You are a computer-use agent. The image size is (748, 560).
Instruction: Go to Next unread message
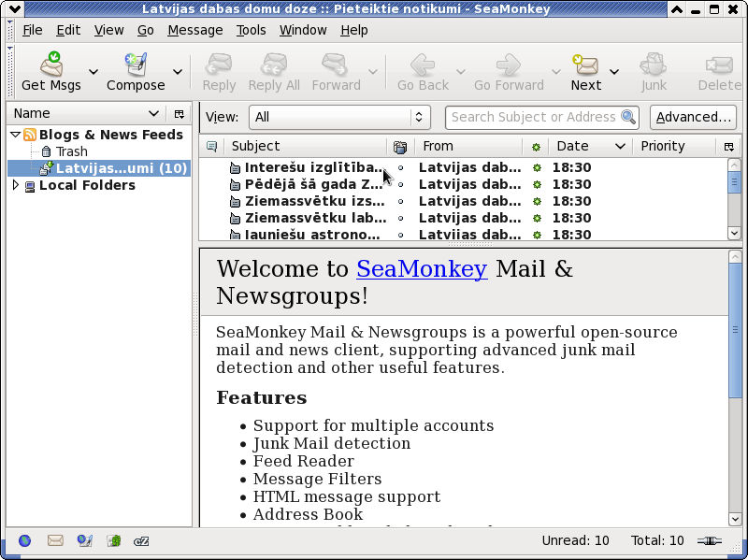[586, 72]
